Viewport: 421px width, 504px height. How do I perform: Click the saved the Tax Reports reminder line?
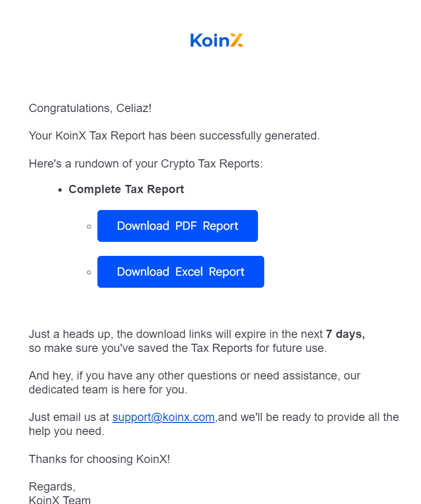(x=177, y=348)
